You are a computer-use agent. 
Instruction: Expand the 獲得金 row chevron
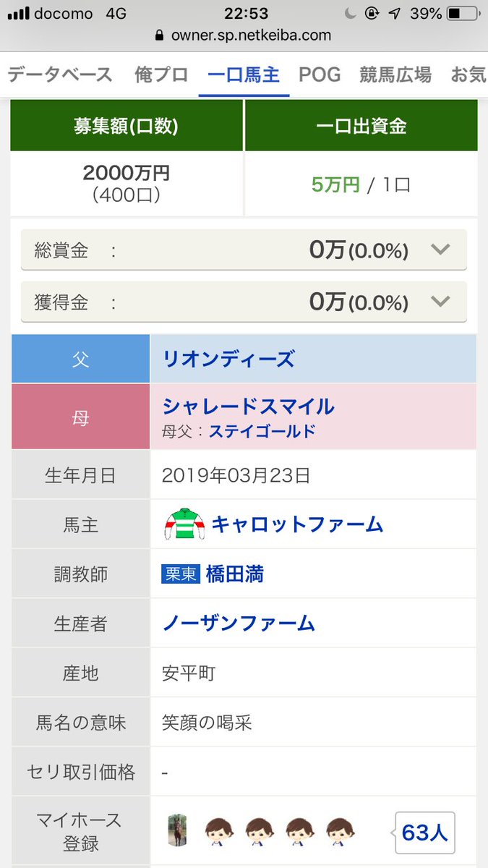point(440,302)
